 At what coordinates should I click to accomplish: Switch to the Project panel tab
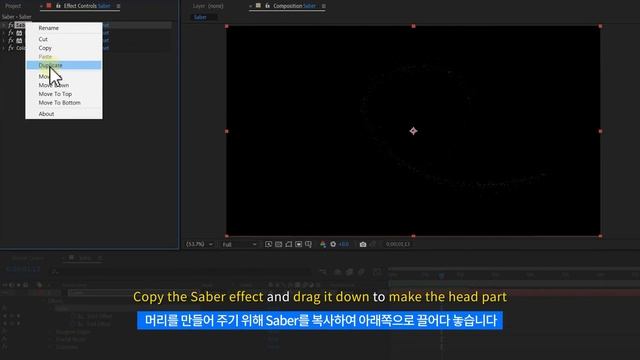tap(13, 6)
